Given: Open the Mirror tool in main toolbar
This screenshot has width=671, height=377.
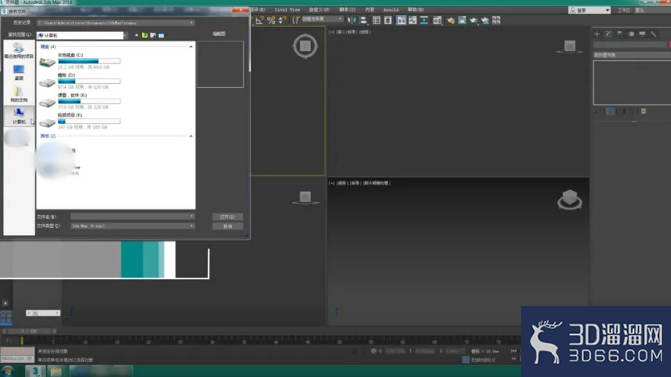Looking at the screenshot, I should click(x=352, y=20).
